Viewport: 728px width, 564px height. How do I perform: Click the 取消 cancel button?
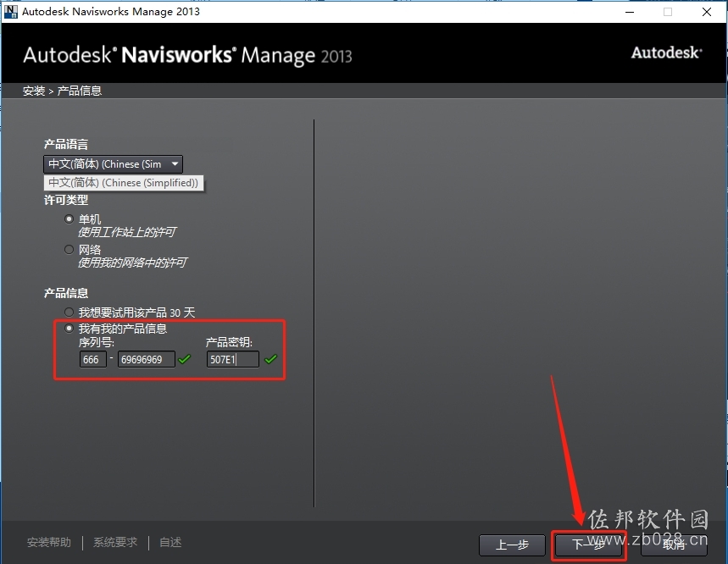pos(674,545)
